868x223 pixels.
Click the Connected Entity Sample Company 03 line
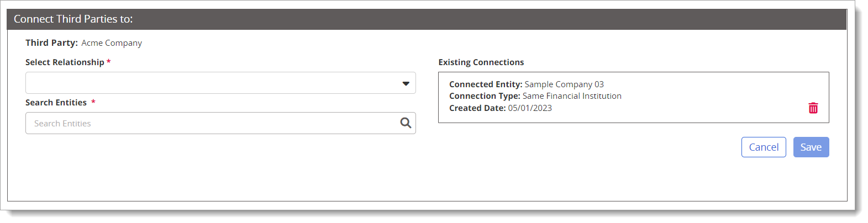pyautogui.click(x=527, y=84)
